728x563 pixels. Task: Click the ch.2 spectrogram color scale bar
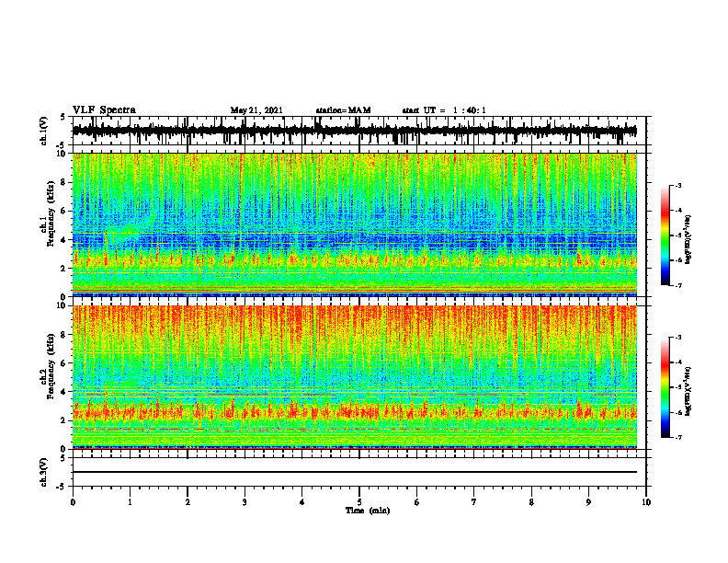[x=665, y=387]
